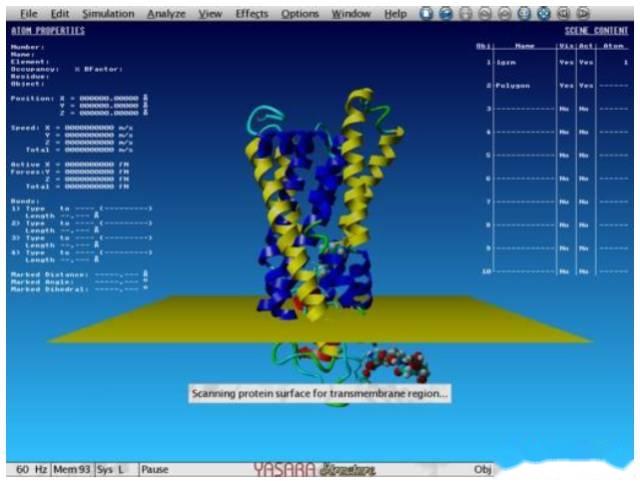Click the 60 Hz status indicator
The image size is (640, 481).
coord(31,470)
